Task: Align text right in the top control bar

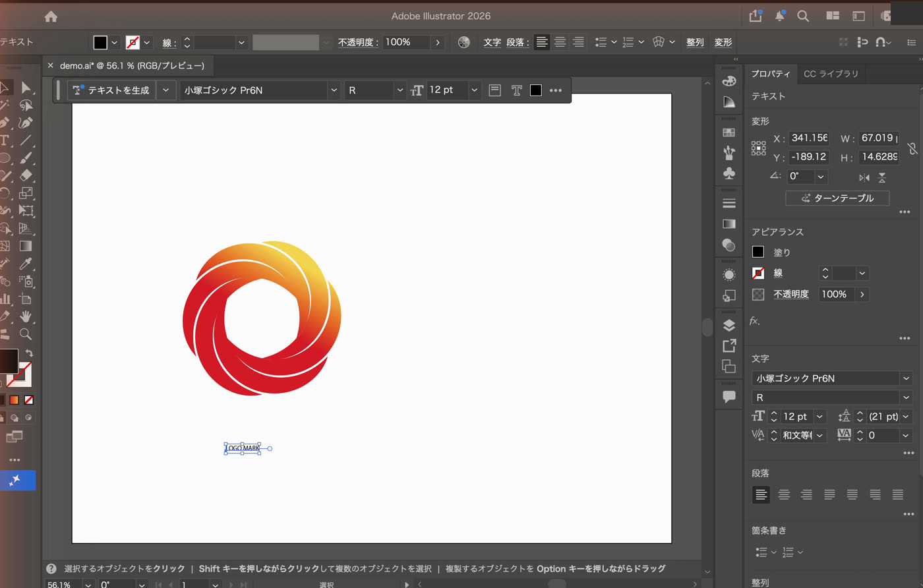Action: [x=578, y=42]
